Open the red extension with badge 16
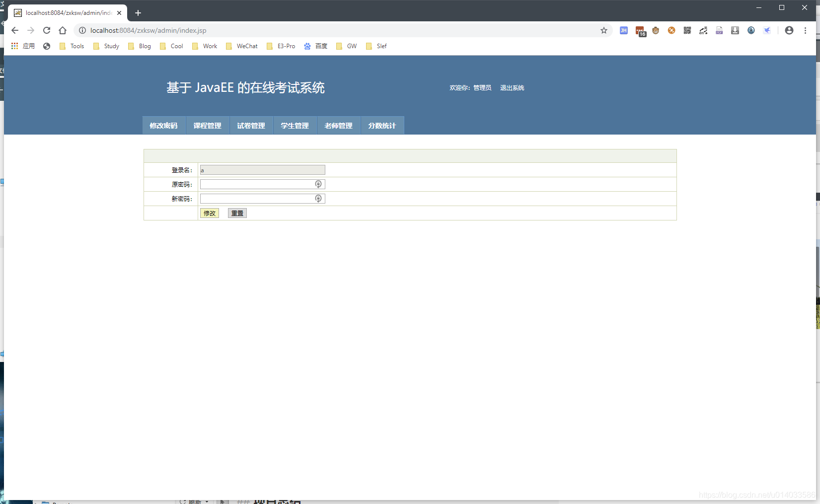Screen dimensions: 820x504 640,31
